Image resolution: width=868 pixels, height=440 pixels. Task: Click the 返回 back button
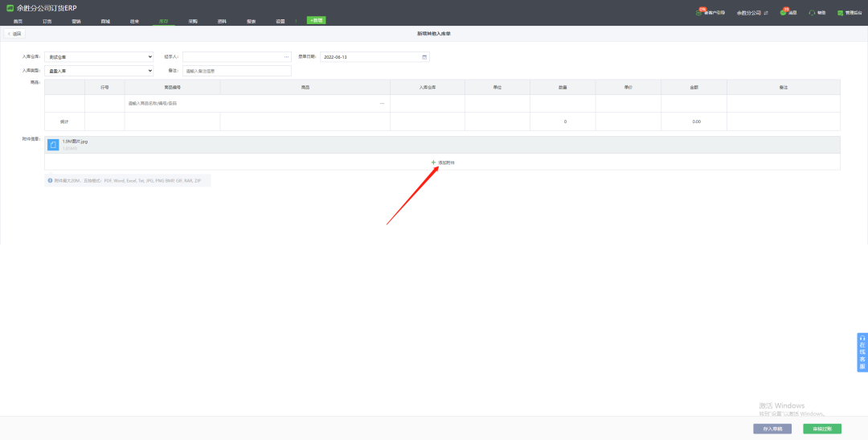(14, 34)
